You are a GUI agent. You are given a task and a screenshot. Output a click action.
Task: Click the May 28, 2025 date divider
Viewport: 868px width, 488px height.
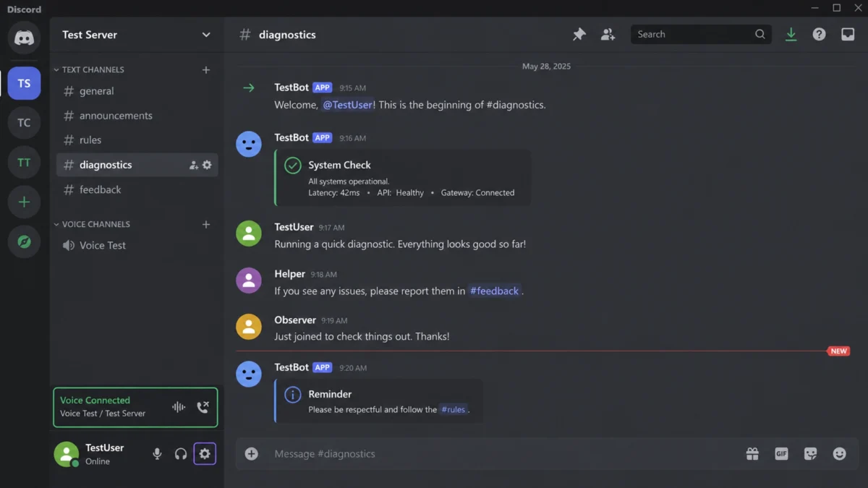point(546,66)
